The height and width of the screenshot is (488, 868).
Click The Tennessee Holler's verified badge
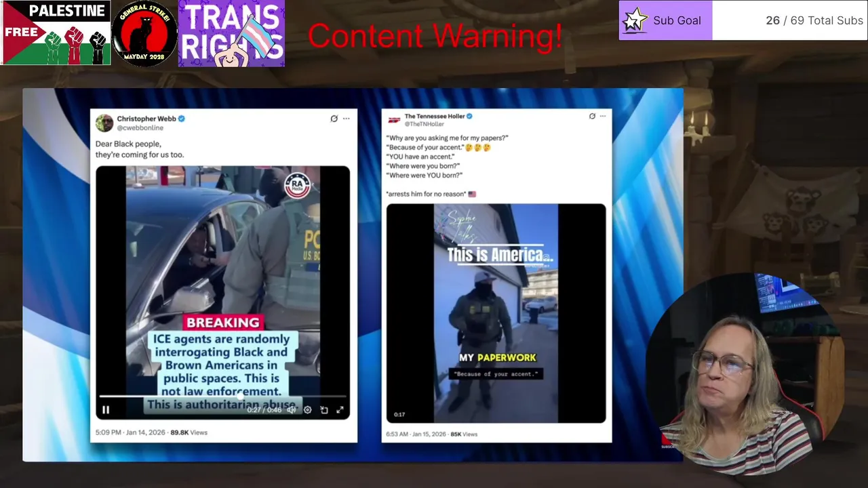click(469, 116)
